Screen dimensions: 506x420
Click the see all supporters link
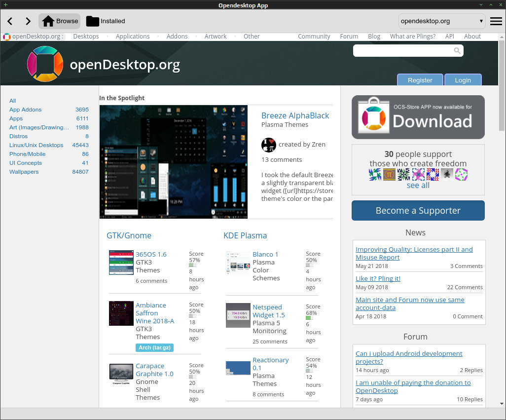click(418, 185)
